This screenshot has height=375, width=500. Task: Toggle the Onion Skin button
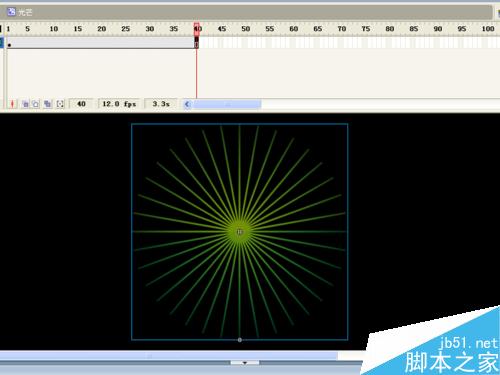tap(25, 104)
